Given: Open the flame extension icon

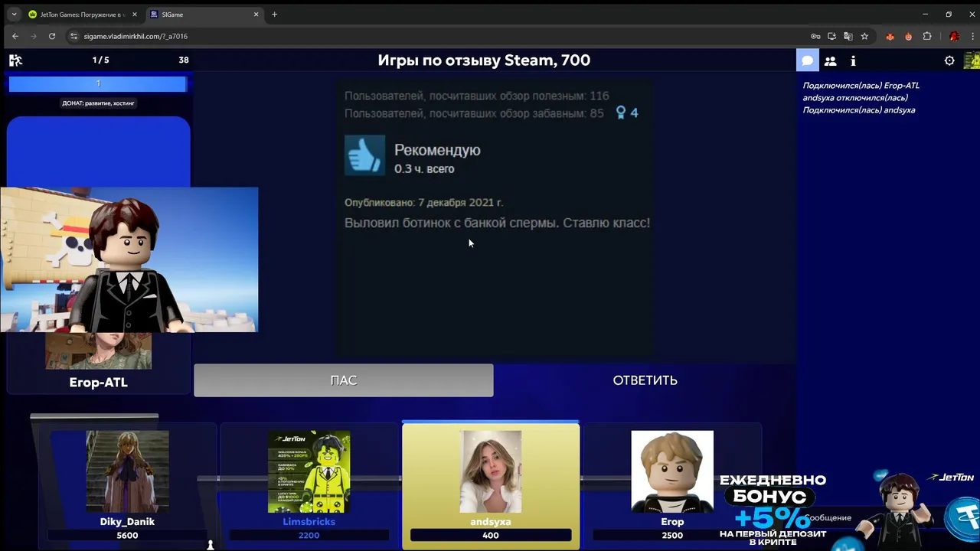Looking at the screenshot, I should tap(908, 36).
